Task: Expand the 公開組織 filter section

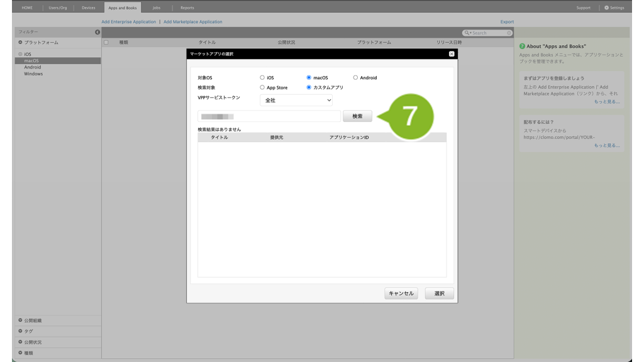Action: (x=20, y=320)
